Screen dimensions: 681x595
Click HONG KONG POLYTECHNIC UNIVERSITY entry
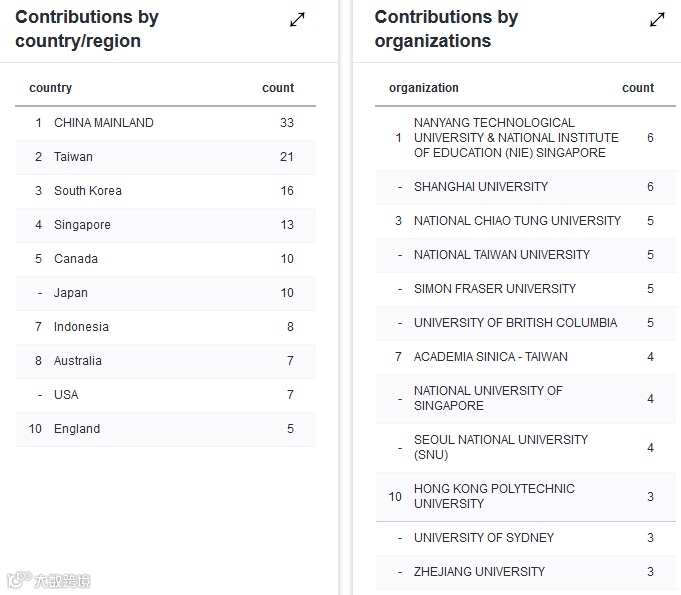pos(494,496)
